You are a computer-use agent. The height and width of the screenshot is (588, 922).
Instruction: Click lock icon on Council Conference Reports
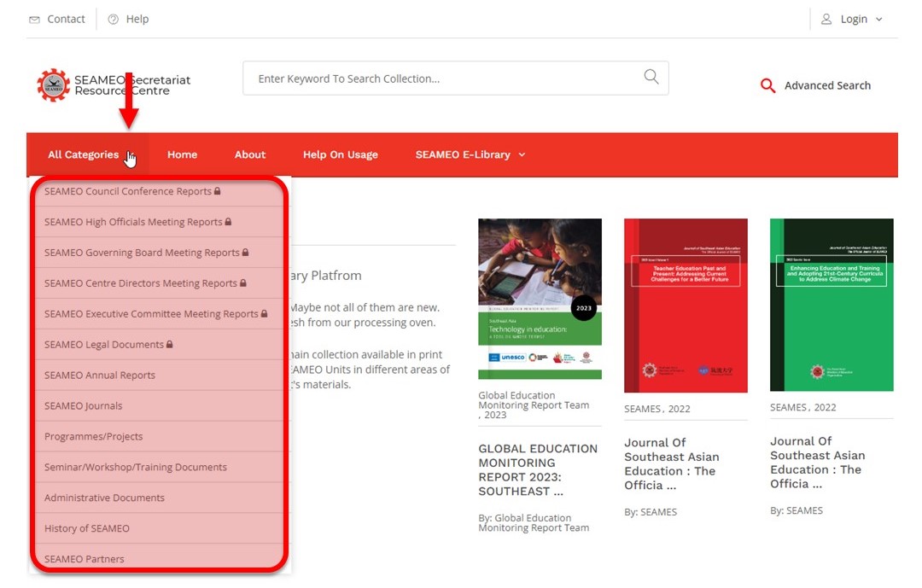click(217, 190)
